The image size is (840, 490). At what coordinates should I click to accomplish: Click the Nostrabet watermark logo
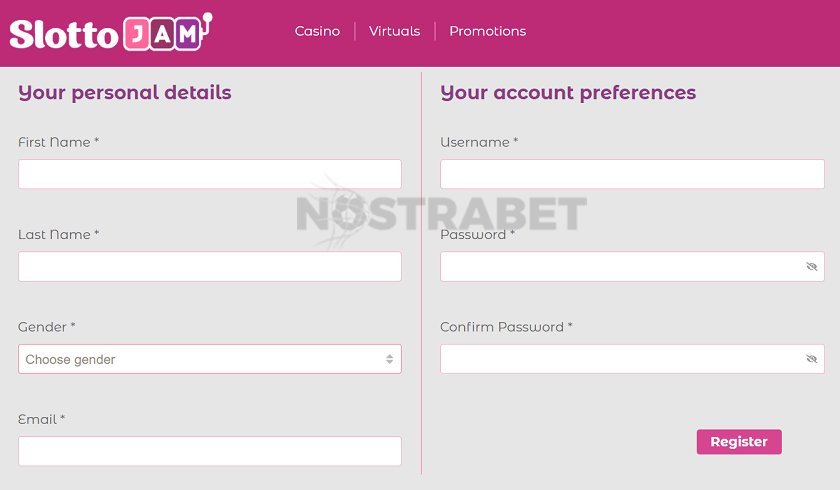[x=441, y=213]
